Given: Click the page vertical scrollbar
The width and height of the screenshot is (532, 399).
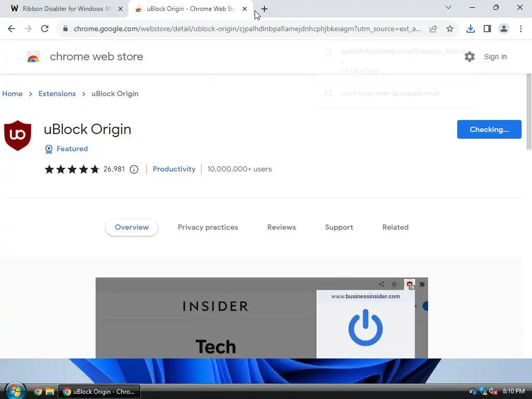Looking at the screenshot, I should pos(528,112).
